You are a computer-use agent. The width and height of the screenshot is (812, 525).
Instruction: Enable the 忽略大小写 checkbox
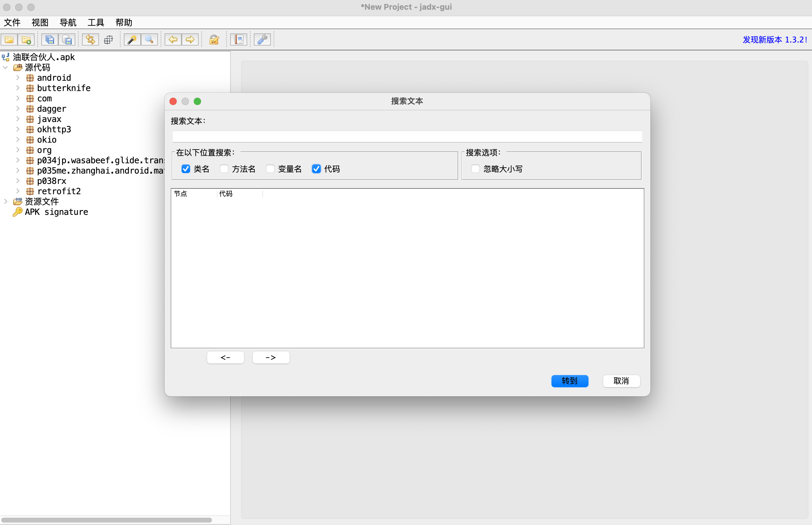pyautogui.click(x=476, y=169)
